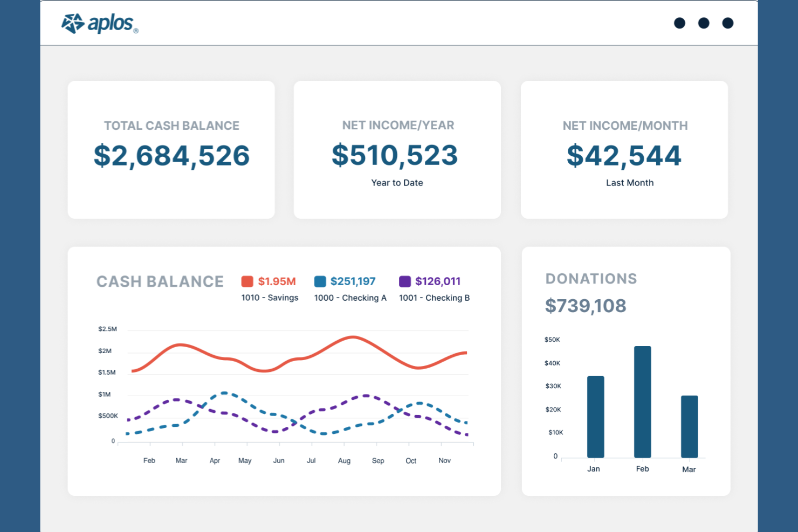Click the purple $126,011 legend marker

pyautogui.click(x=404, y=281)
